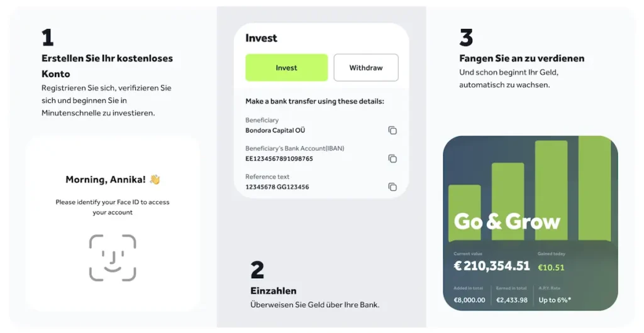Click the tallest green chart bar
Screen dimensions: 644x333
[x=594, y=187]
